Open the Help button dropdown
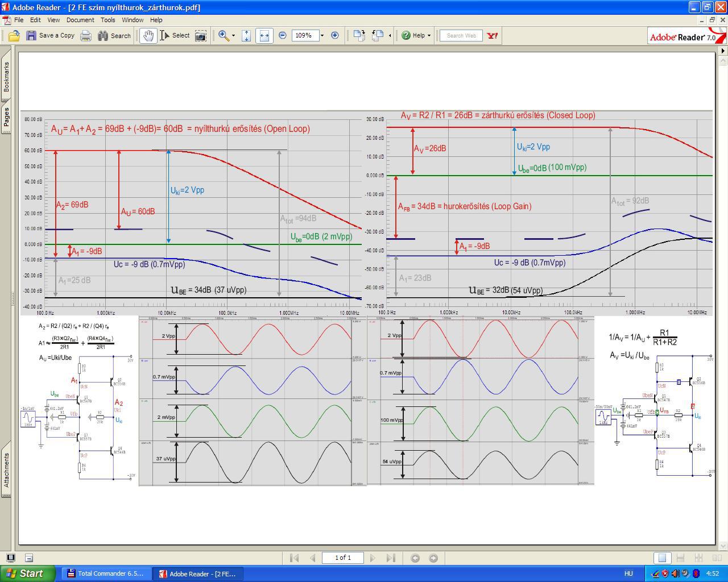728x582 pixels. [416, 35]
